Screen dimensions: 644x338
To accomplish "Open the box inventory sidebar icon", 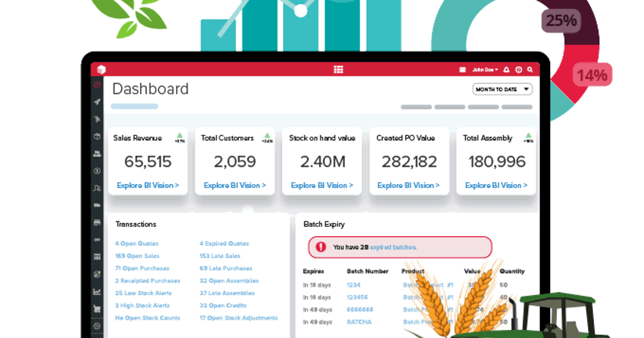I will coord(97,136).
